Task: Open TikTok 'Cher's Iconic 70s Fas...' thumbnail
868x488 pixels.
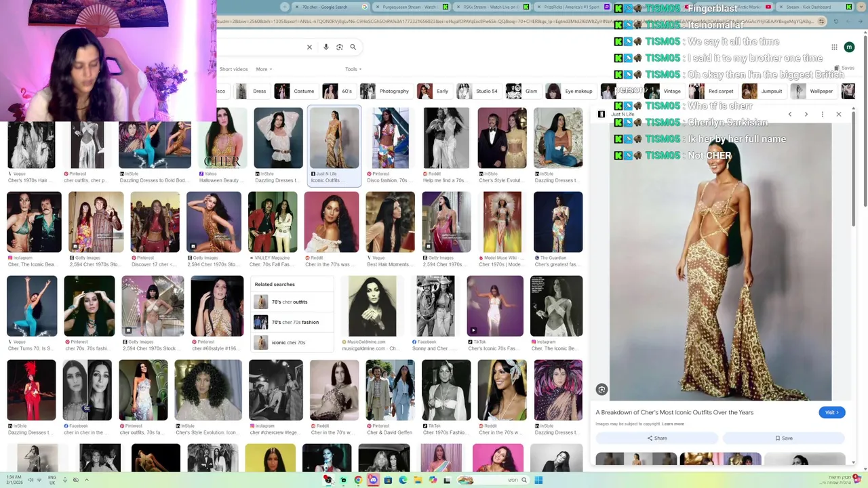Action: 494,306
